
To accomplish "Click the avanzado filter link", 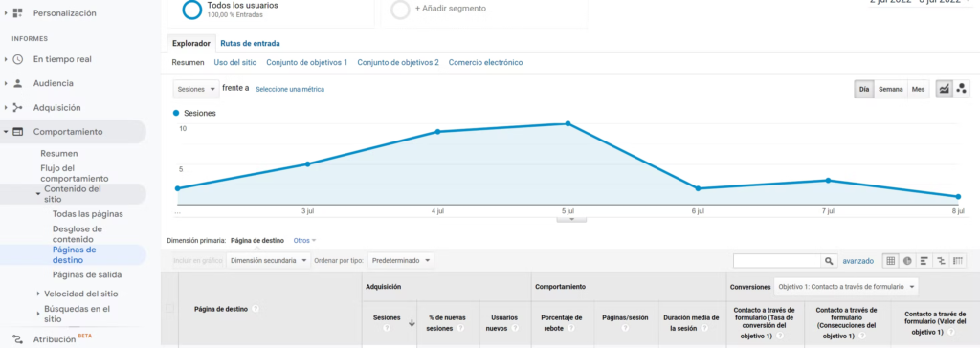I will point(857,261).
